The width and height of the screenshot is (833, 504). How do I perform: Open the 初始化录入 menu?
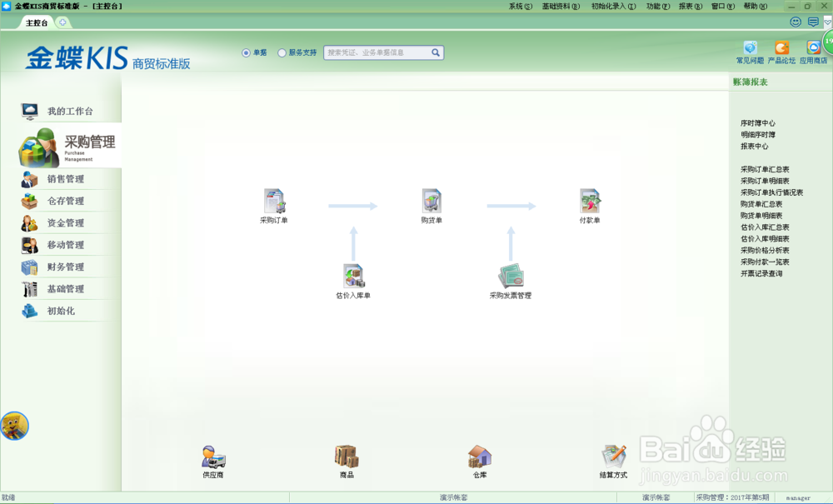coord(613,7)
